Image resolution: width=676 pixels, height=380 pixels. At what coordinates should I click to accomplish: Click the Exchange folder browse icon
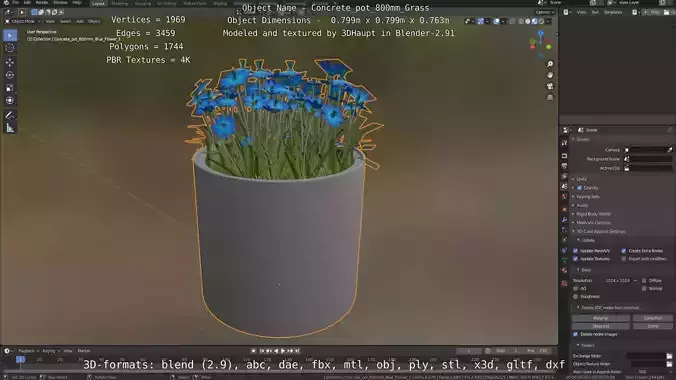(669, 356)
